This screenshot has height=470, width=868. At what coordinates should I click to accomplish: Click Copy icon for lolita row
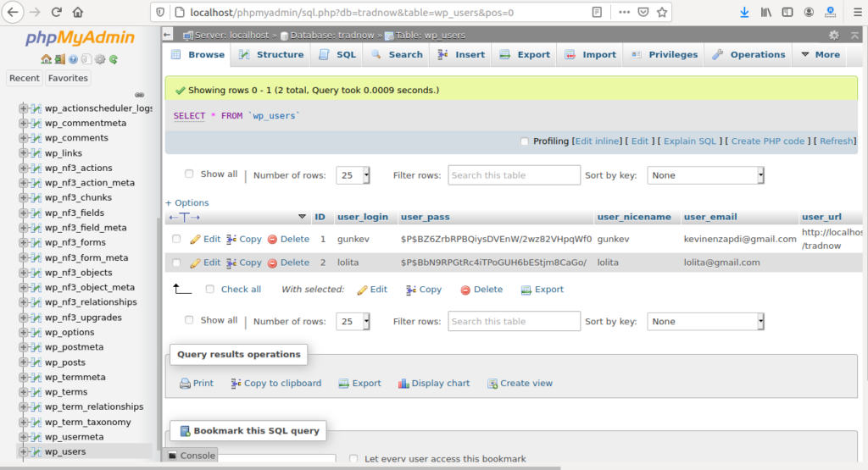pos(231,263)
